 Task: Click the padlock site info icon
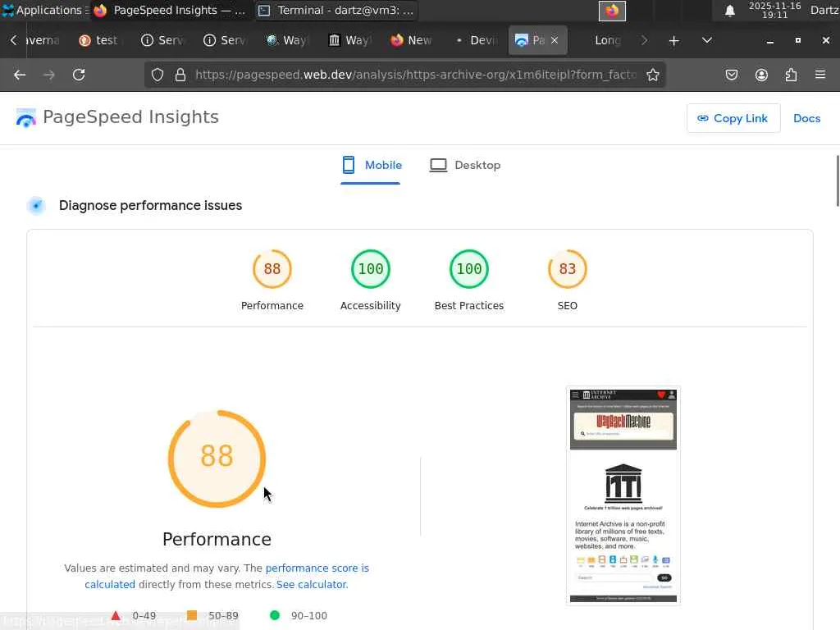180,75
